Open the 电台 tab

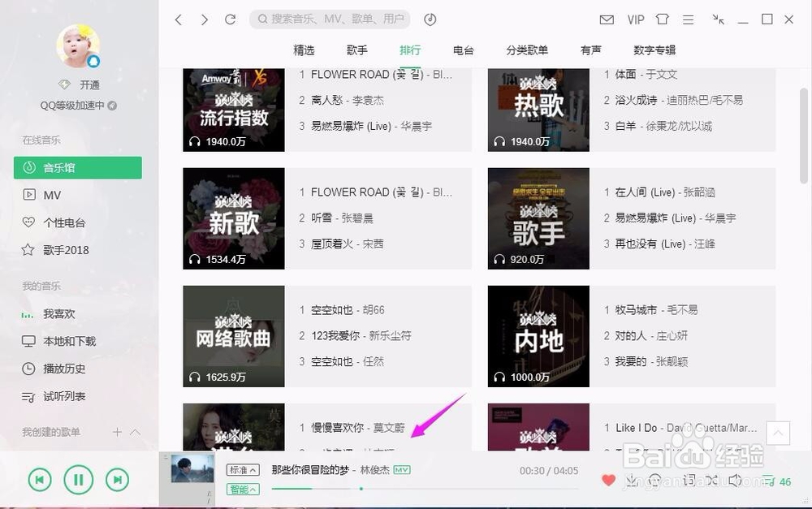(463, 50)
